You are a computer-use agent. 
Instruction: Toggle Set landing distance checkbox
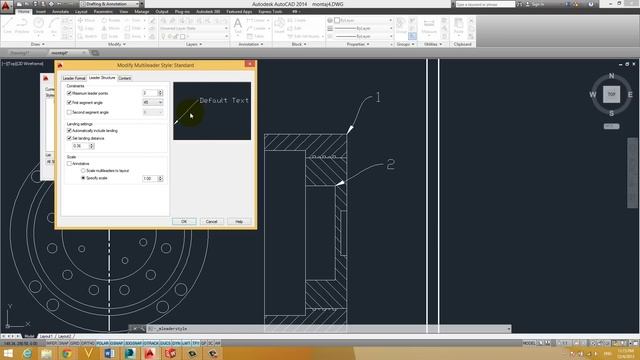69,138
